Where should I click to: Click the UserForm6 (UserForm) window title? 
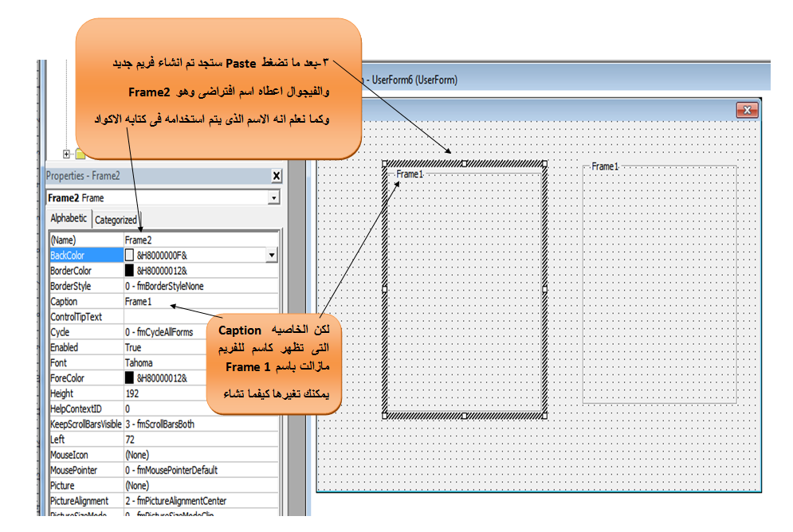pos(414,80)
